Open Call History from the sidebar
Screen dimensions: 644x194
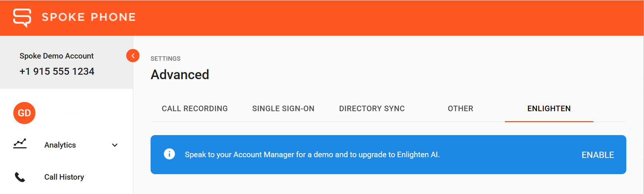[66, 177]
